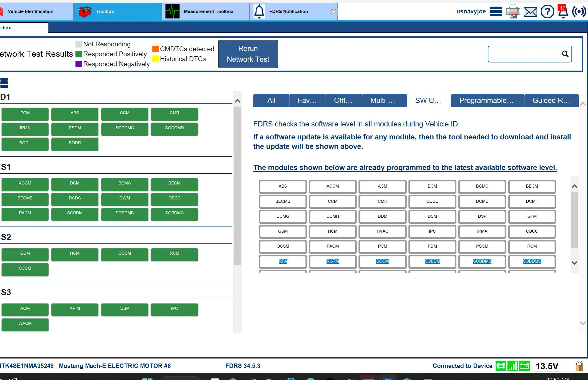This screenshot has height=380, width=588.
Task: Click the padlock icon in status bar
Action: (579, 366)
